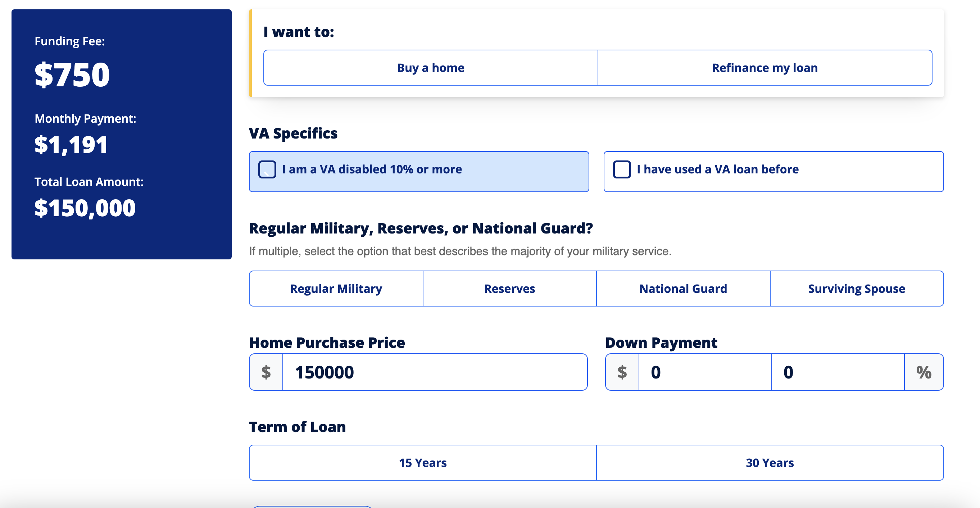Click the dollar sign beside Home Purchase Price
This screenshot has height=508, width=980.
tap(266, 372)
